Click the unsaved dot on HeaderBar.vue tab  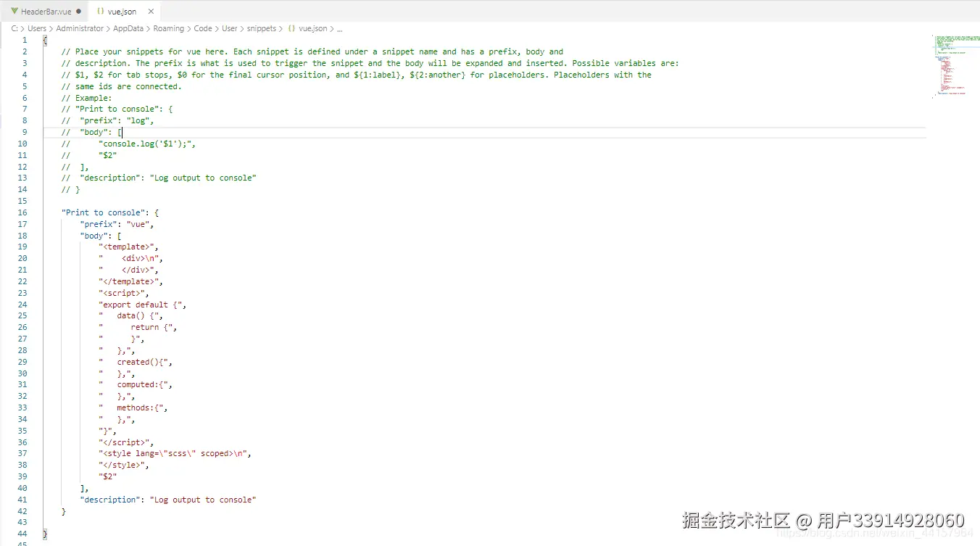[78, 12]
